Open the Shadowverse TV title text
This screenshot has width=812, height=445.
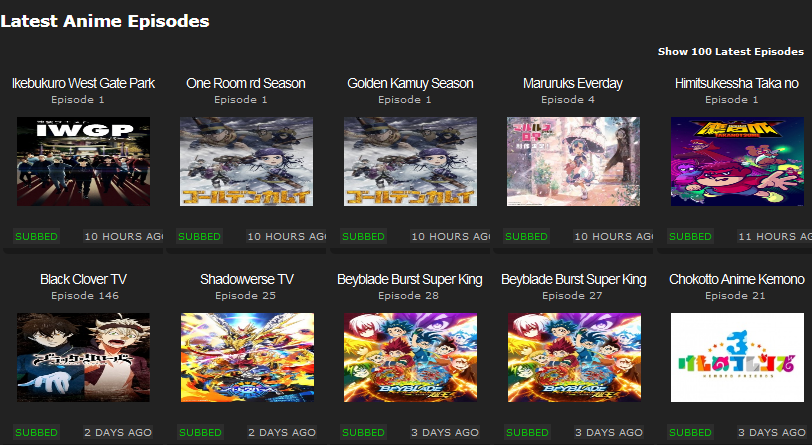[246, 279]
